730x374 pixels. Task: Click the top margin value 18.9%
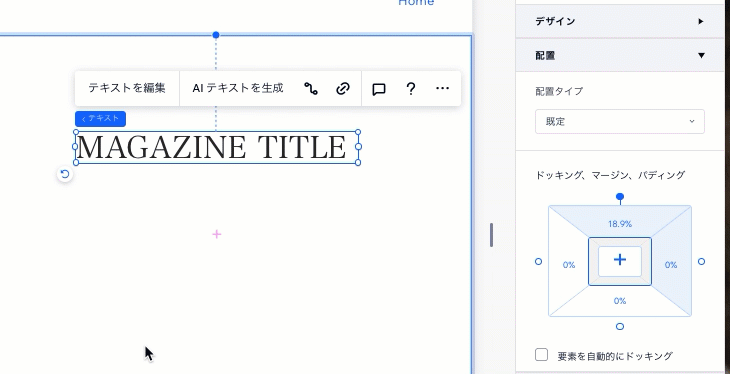coord(620,224)
